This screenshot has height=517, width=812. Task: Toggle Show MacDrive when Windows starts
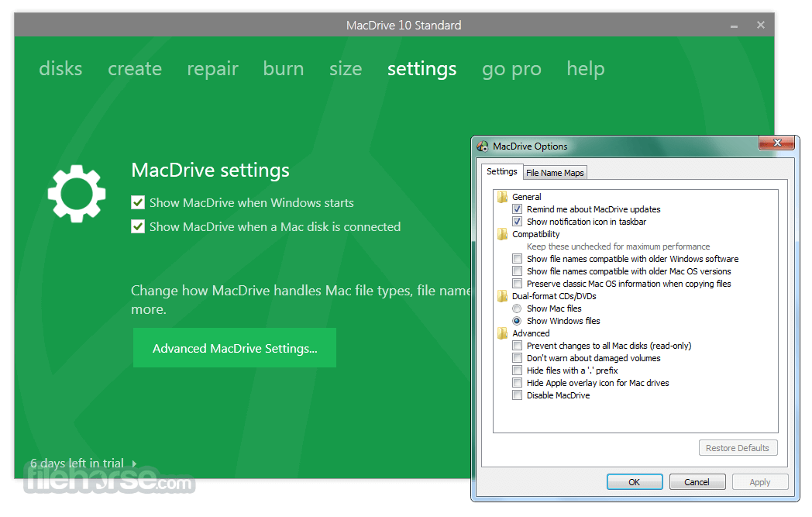coord(138,202)
